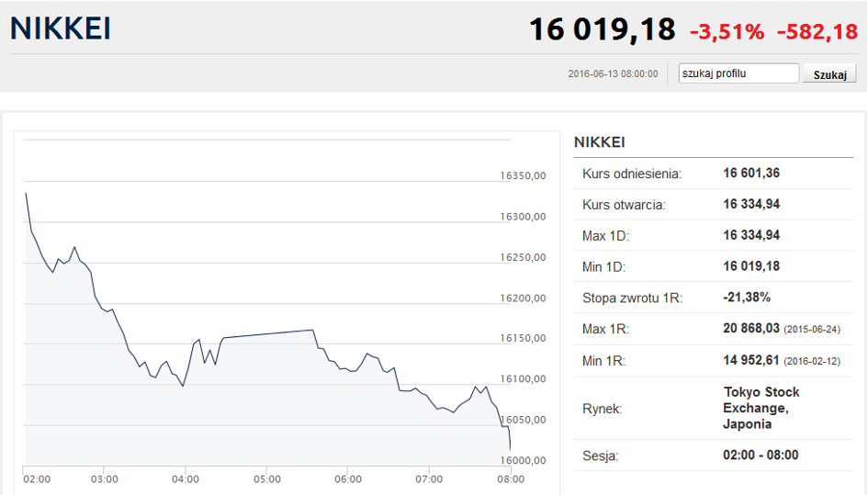Click the 08:00 time axis marker

[x=511, y=479]
